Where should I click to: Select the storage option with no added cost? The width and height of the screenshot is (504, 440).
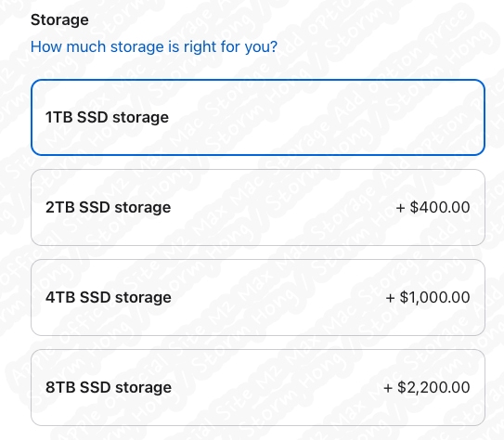click(x=258, y=117)
